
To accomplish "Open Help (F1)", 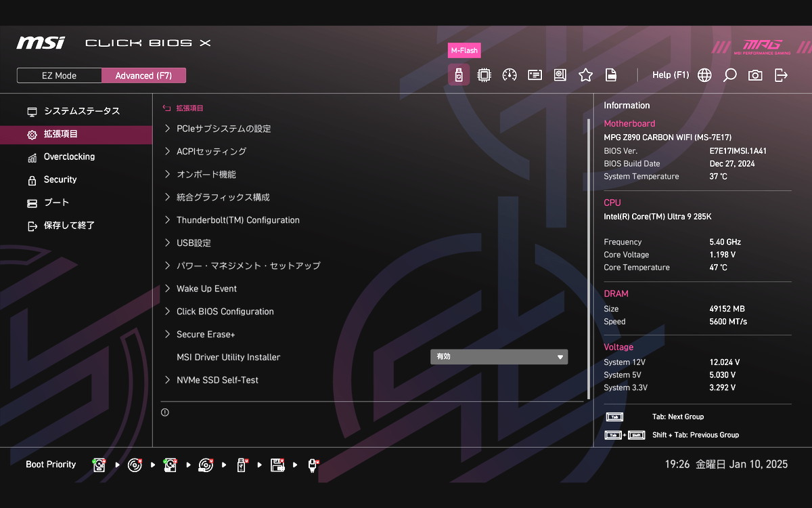I will pos(670,75).
